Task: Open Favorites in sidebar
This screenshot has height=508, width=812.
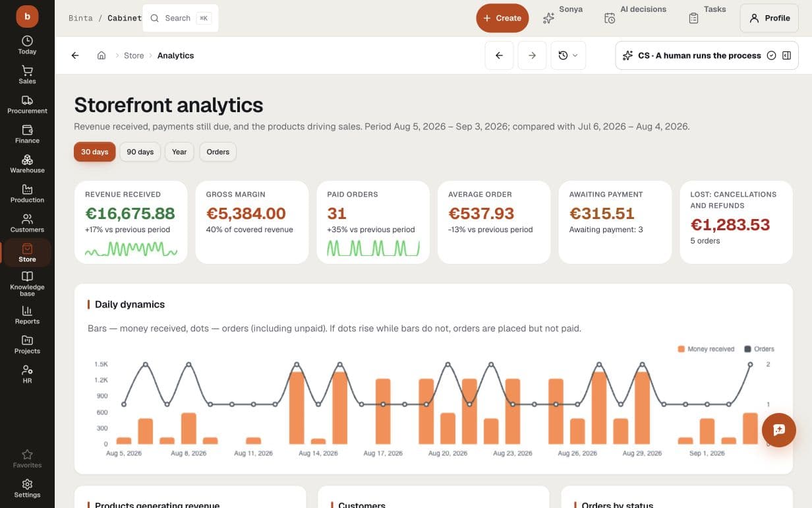Action: [x=27, y=459]
